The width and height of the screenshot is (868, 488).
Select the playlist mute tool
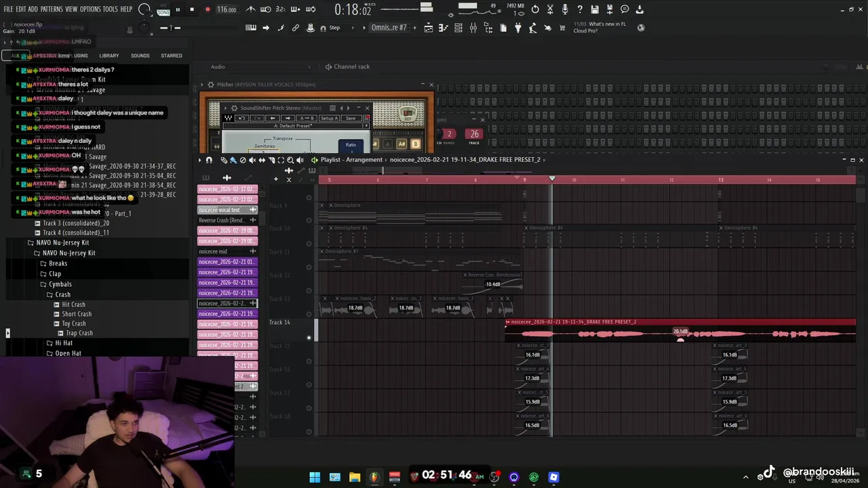tap(252, 160)
